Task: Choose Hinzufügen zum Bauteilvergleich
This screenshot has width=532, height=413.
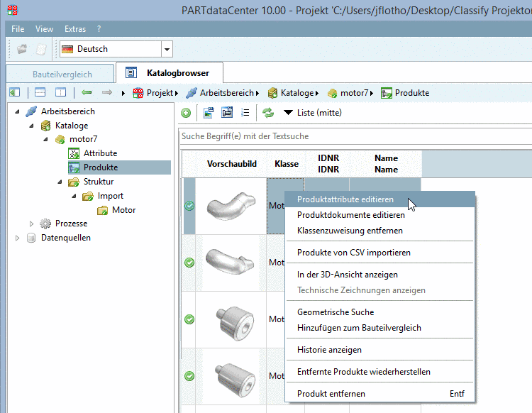Action: [380, 327]
